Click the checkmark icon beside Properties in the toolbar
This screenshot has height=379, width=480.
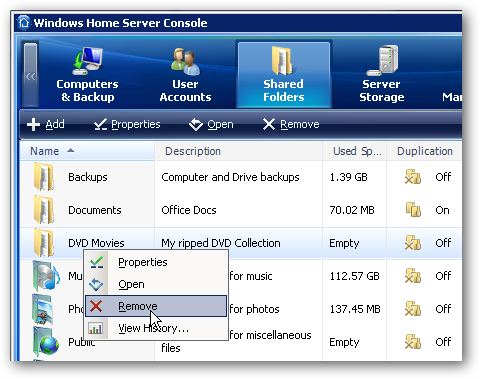point(100,124)
